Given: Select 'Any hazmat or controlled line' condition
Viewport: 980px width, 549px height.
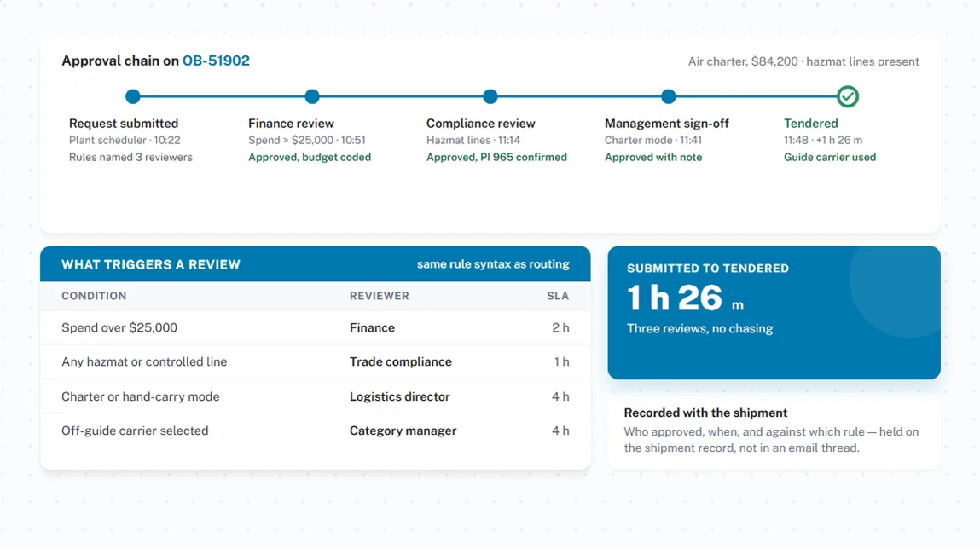Looking at the screenshot, I should pos(144,361).
